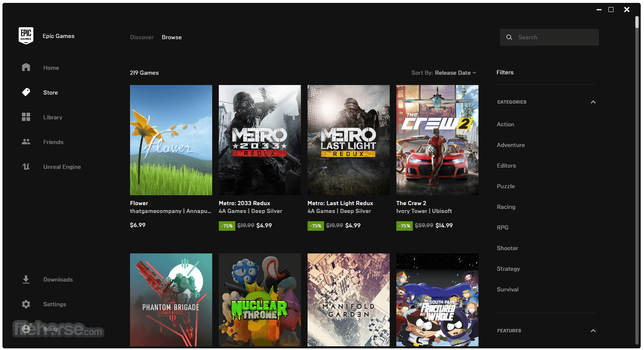This screenshot has height=350, width=644.
Task: Click the Friends people icon
Action: (26, 142)
